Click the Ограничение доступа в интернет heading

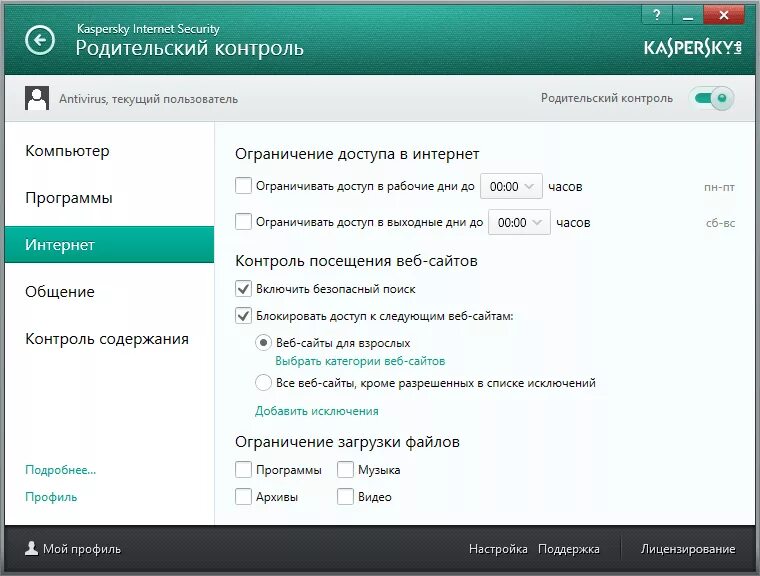pos(357,154)
